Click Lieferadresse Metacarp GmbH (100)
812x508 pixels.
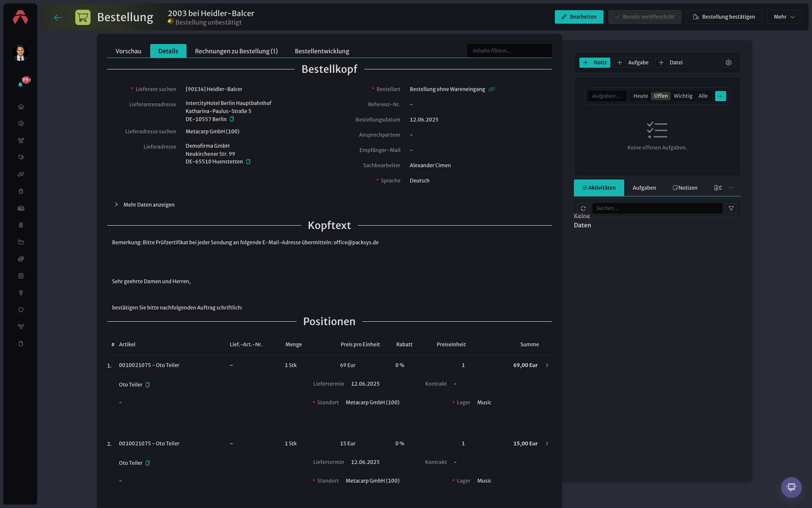212,132
